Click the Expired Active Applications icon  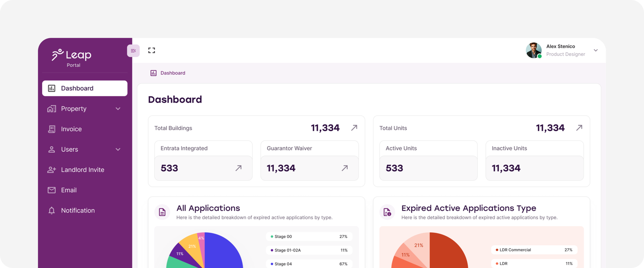[387, 212]
